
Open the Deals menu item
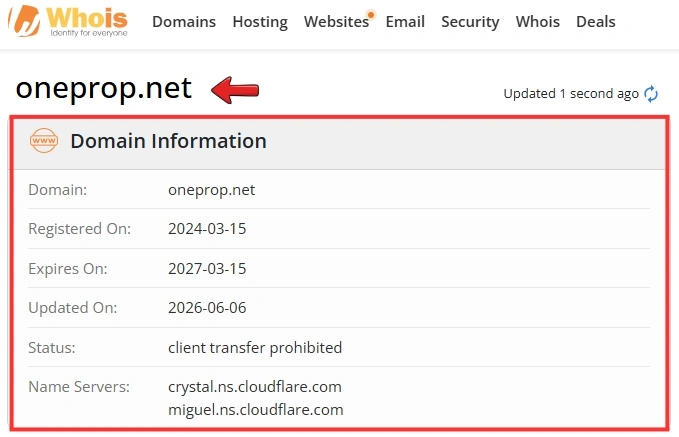click(x=595, y=22)
